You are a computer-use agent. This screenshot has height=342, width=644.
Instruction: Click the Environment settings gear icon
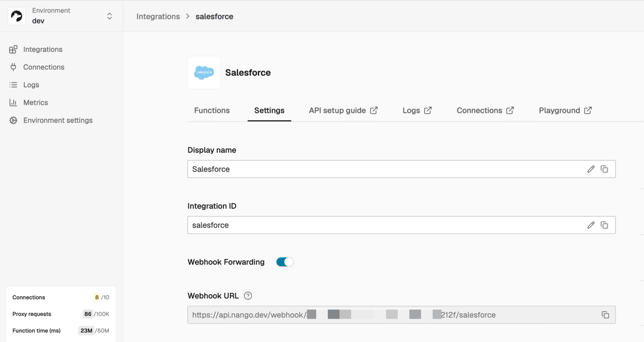[13, 120]
